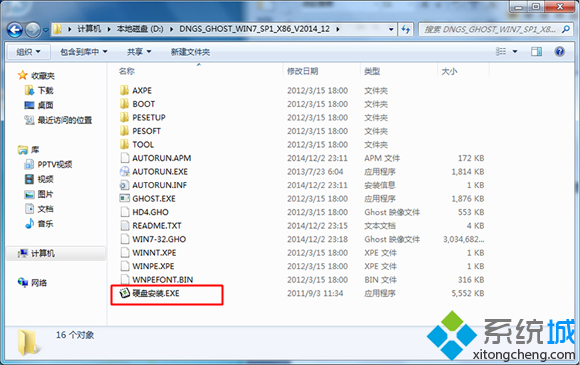The width and height of the screenshot is (580, 365).
Task: Click DNGS_GHOST_WIN7_SP1_X86_V2014_12 breadcrumb segment
Action: coord(254,29)
